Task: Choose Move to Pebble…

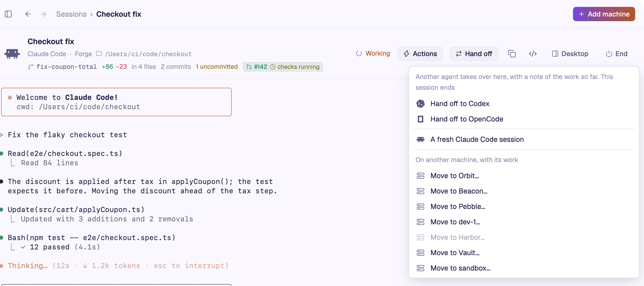Action: pyautogui.click(x=524, y=207)
